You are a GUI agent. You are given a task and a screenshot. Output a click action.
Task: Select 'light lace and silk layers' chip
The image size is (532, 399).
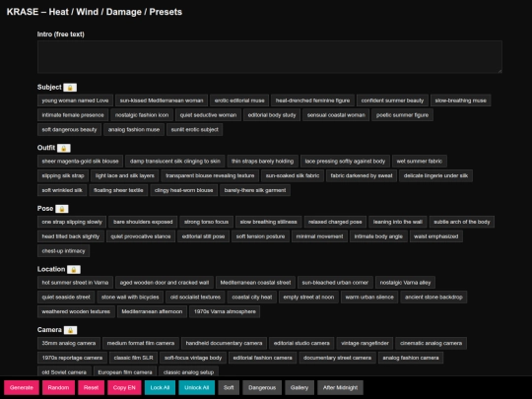point(125,175)
